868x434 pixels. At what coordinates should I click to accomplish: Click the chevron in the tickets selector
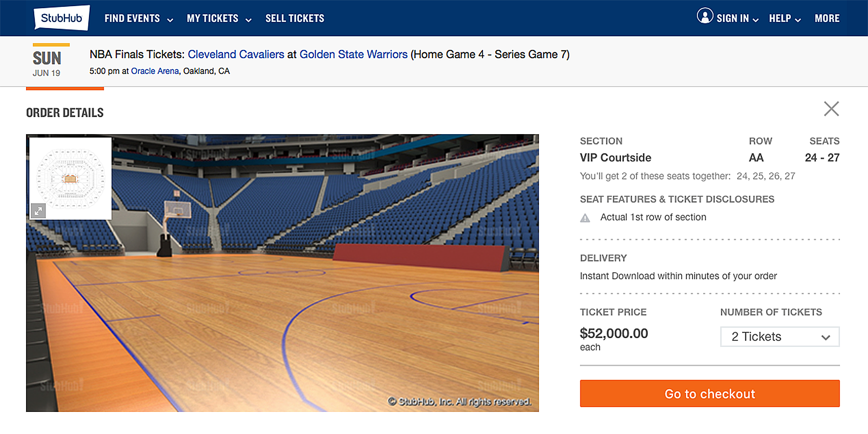(825, 338)
